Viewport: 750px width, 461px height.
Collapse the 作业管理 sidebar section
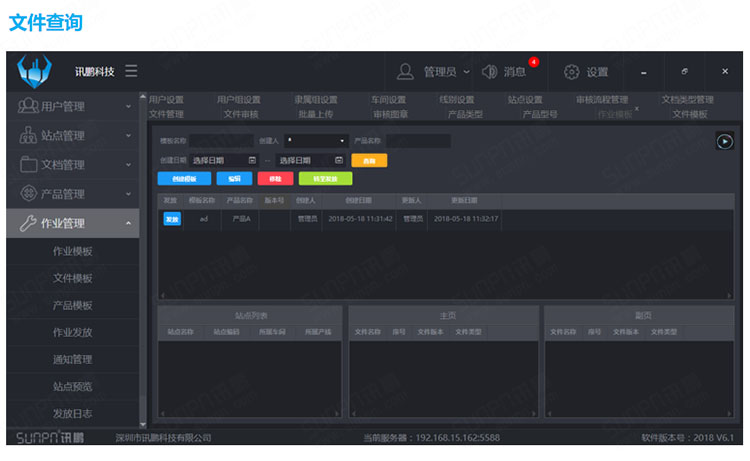click(x=128, y=223)
